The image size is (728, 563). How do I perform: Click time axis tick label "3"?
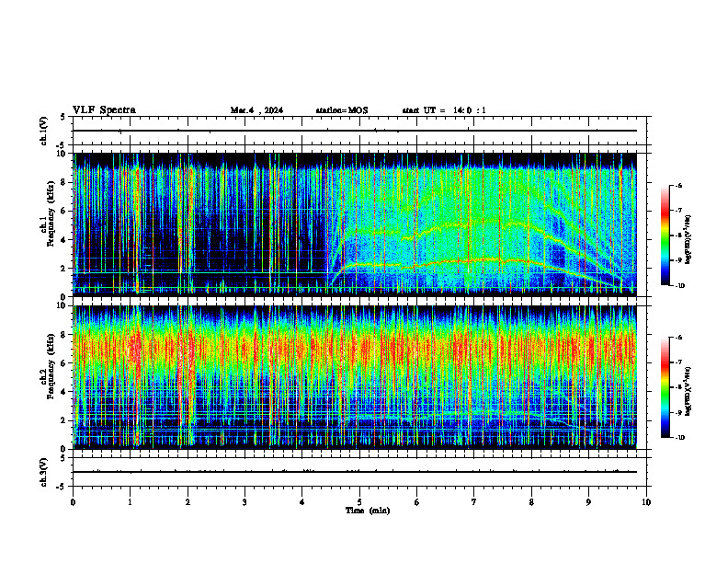coord(245,502)
